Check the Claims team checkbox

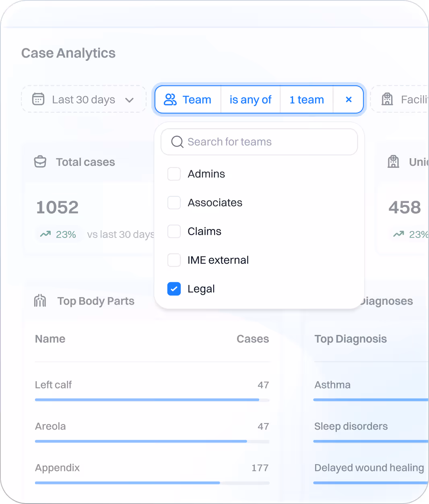point(174,231)
